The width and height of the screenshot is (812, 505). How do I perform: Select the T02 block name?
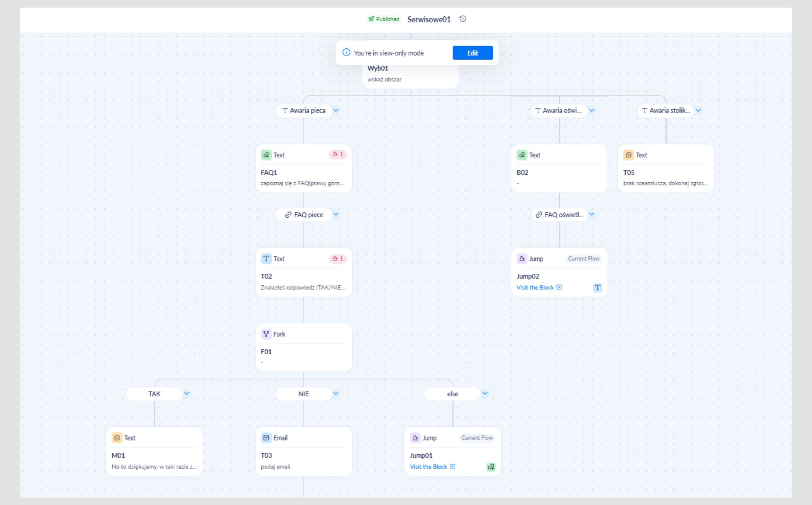coord(266,277)
